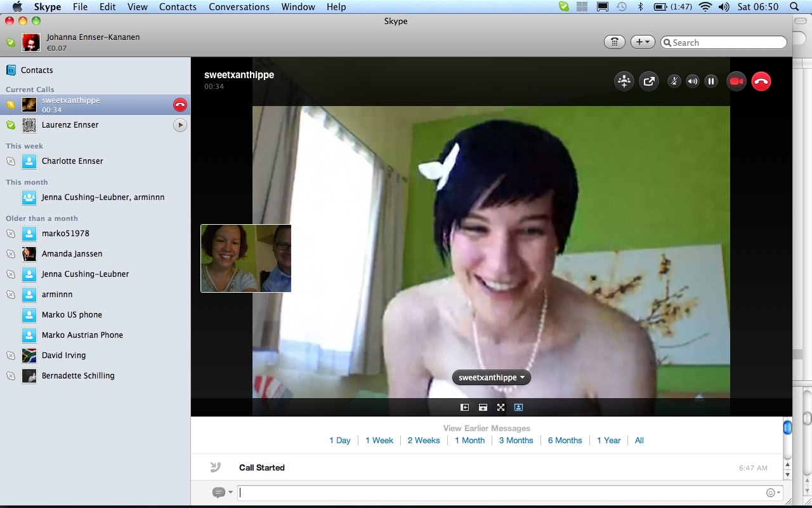The width and height of the screenshot is (812, 508).
Task: Show messages from 6 Months
Action: pos(565,441)
